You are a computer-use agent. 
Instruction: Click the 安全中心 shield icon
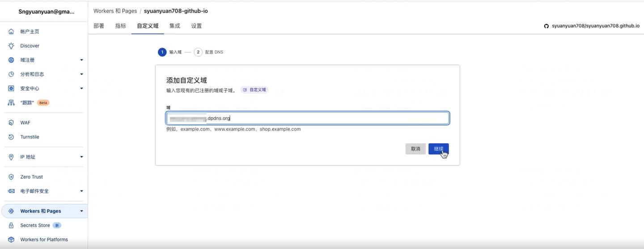[11, 89]
